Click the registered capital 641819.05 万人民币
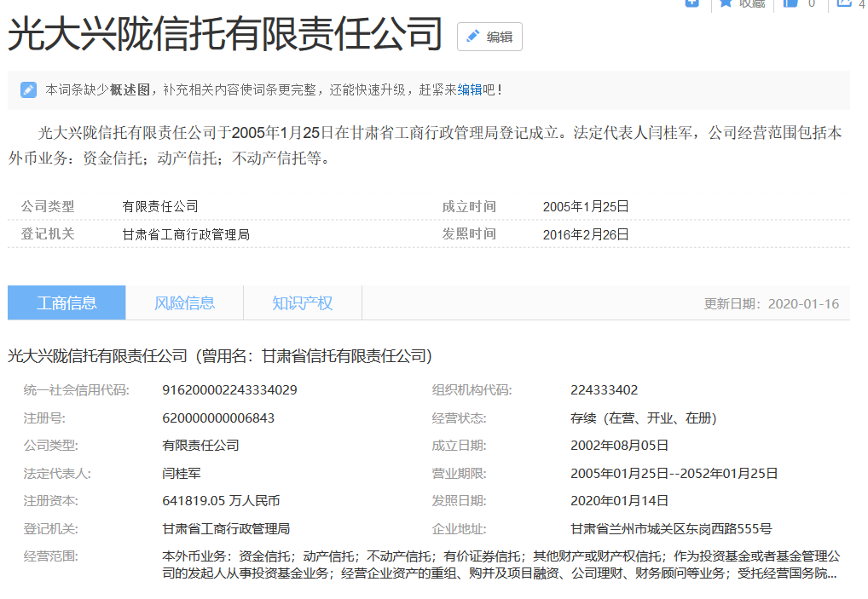The height and width of the screenshot is (599, 868). click(x=221, y=500)
